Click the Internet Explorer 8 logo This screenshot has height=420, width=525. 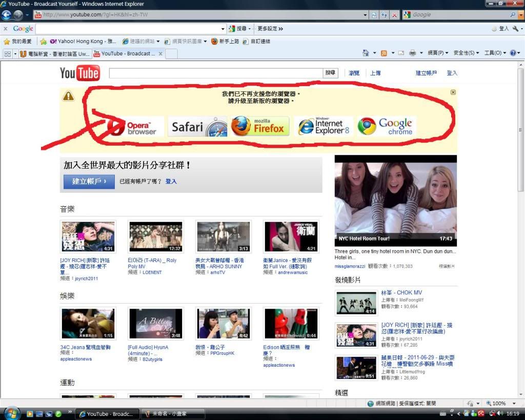tap(324, 126)
